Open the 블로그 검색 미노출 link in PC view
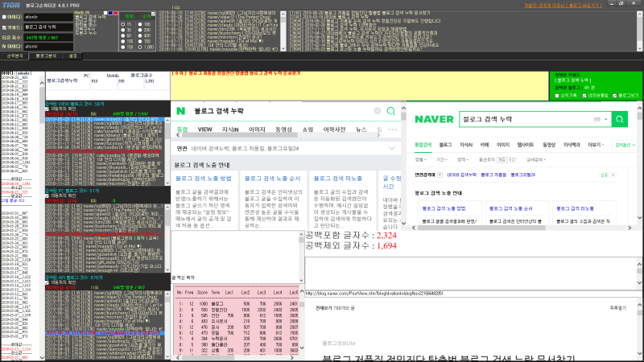 coord(575,208)
